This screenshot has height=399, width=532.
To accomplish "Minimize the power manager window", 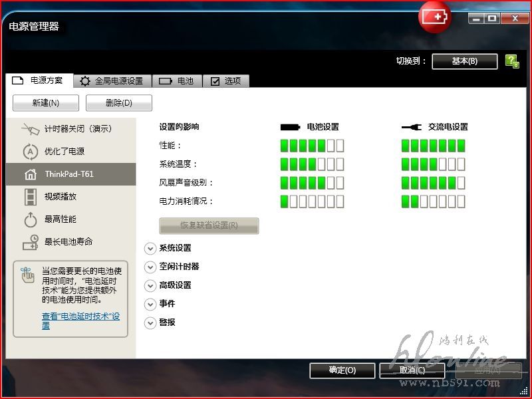I will [476, 19].
